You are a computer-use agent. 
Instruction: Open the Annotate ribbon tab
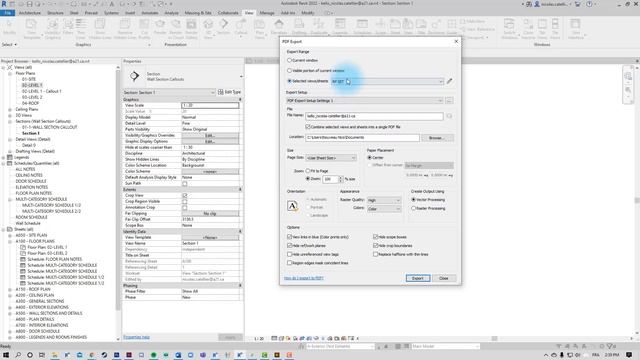149,13
